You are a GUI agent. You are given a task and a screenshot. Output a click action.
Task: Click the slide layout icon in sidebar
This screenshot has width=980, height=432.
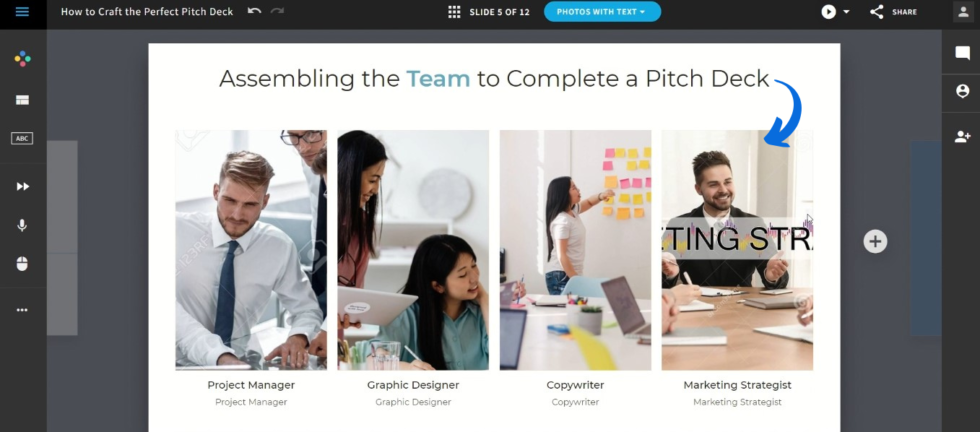tap(22, 100)
